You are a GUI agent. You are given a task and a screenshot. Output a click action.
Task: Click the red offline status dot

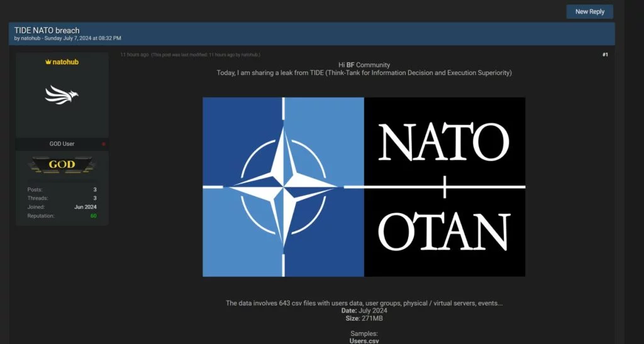pyautogui.click(x=104, y=144)
